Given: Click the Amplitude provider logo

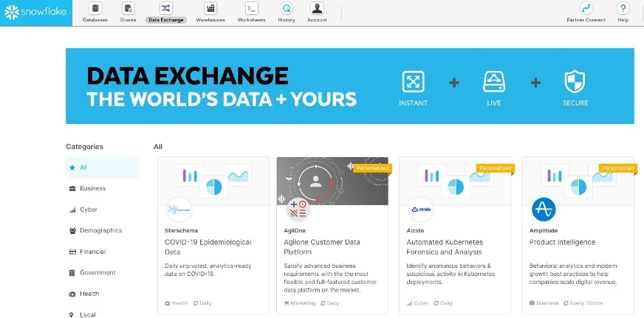Looking at the screenshot, I should pyautogui.click(x=544, y=210).
